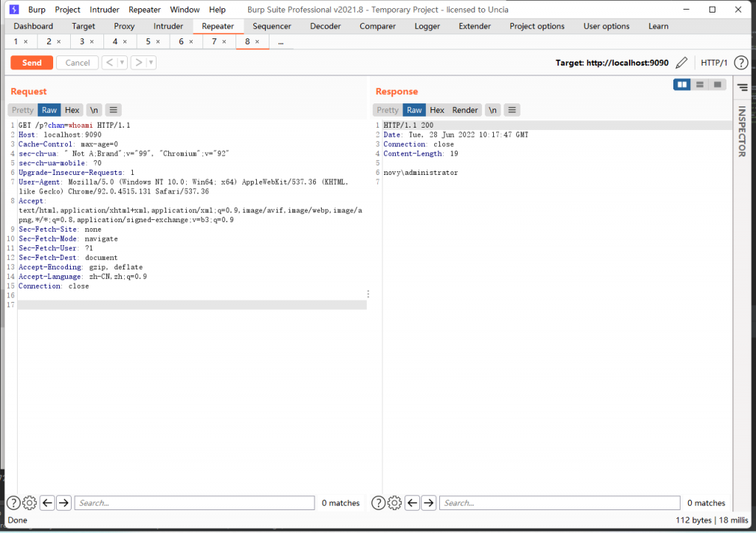Image resolution: width=756 pixels, height=533 pixels.
Task: Switch to stacked top-bottom layout view
Action: pyautogui.click(x=699, y=85)
